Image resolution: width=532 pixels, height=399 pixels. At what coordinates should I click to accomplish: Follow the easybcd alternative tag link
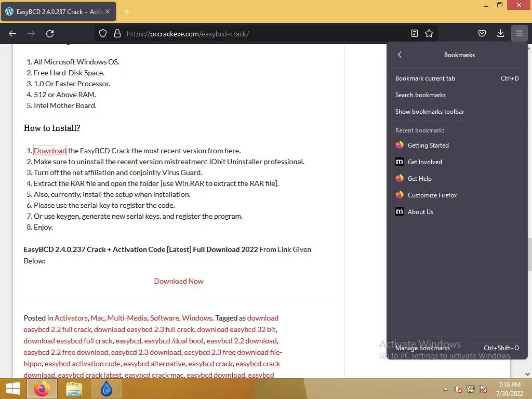click(x=154, y=364)
